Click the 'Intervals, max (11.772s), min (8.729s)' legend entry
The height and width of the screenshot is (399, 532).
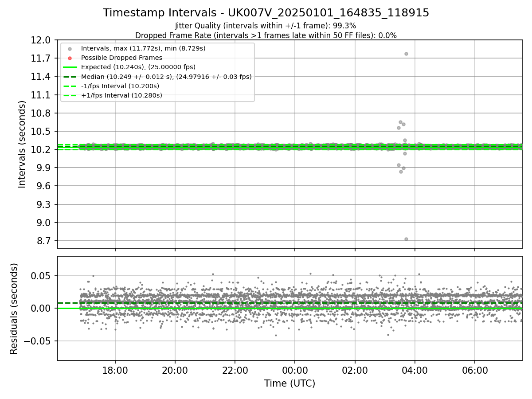click(x=143, y=48)
